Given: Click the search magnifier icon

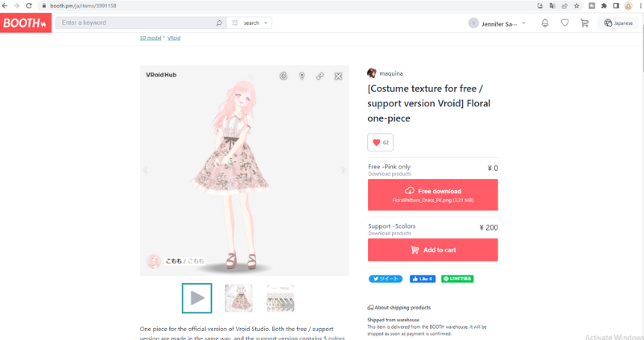Looking at the screenshot, I should click(x=219, y=23).
